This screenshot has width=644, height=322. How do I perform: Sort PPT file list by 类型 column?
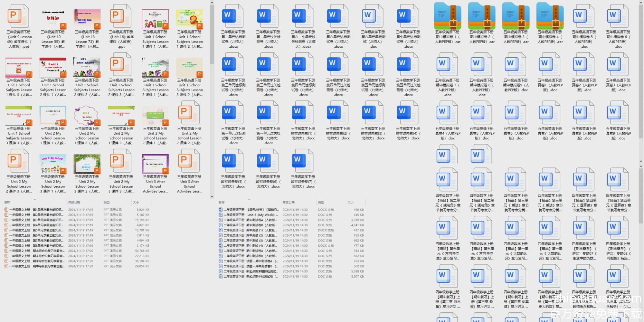pos(107,202)
